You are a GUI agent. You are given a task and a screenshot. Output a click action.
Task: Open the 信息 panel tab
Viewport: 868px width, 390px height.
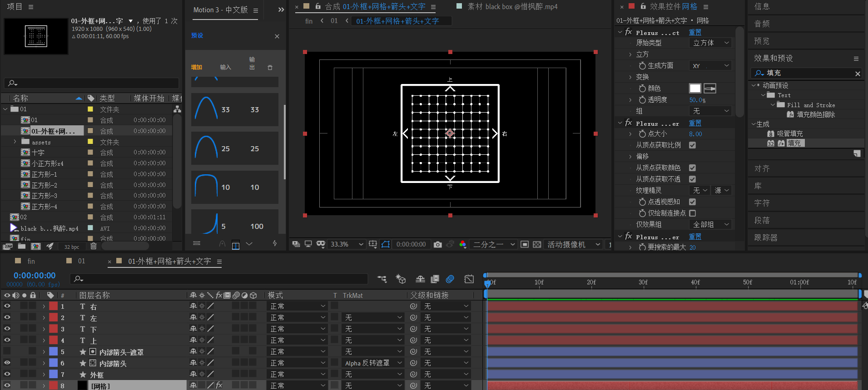(x=762, y=6)
